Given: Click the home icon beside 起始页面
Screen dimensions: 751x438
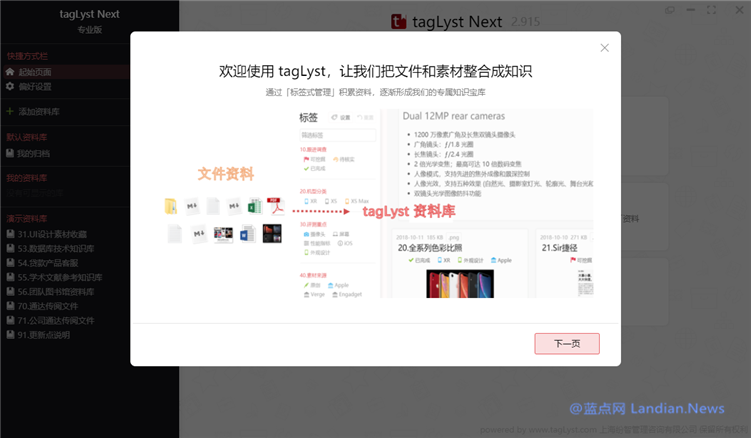Looking at the screenshot, I should pos(10,72).
